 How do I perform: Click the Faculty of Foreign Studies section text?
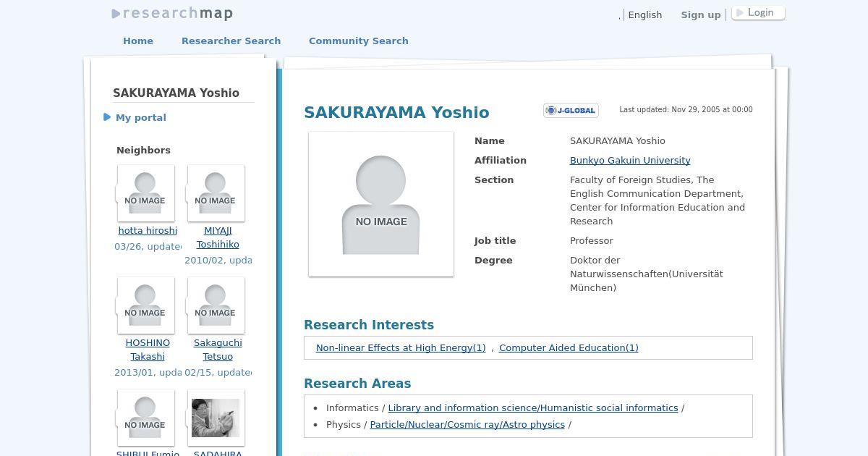[657, 200]
